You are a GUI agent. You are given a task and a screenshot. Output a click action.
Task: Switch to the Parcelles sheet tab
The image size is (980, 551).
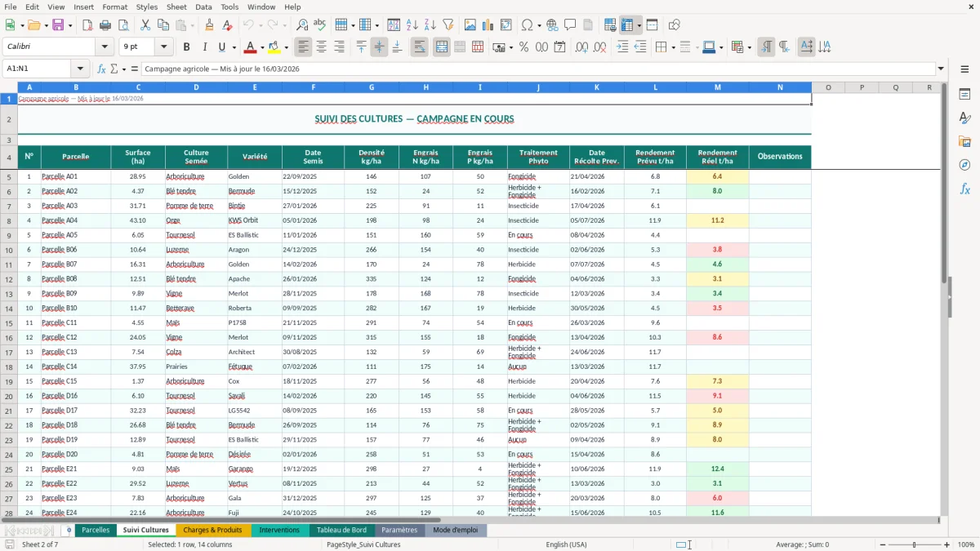click(x=96, y=530)
